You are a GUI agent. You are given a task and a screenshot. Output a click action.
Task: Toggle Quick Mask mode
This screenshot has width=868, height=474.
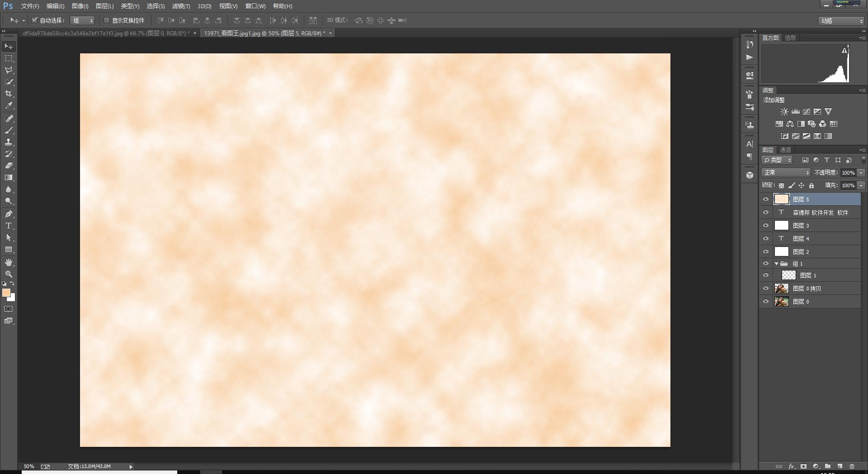point(9,309)
